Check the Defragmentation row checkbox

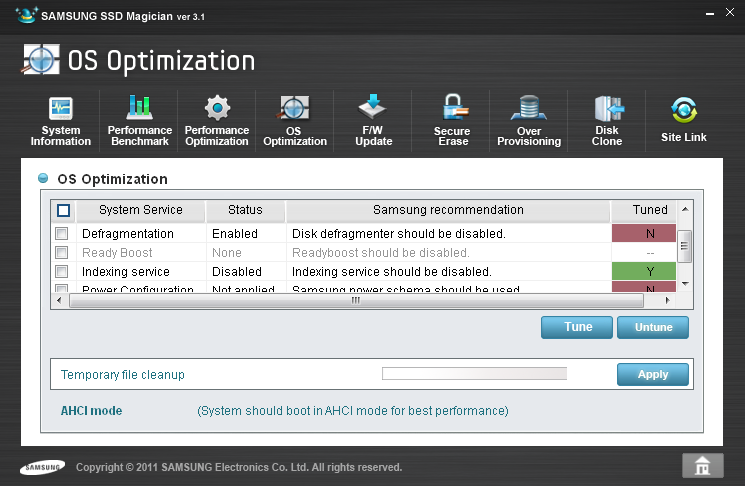(61, 233)
